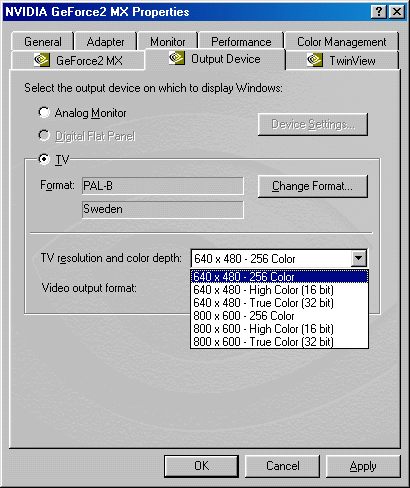Switch to the Adapter tab
Screen dimensions: 410x488
105,42
